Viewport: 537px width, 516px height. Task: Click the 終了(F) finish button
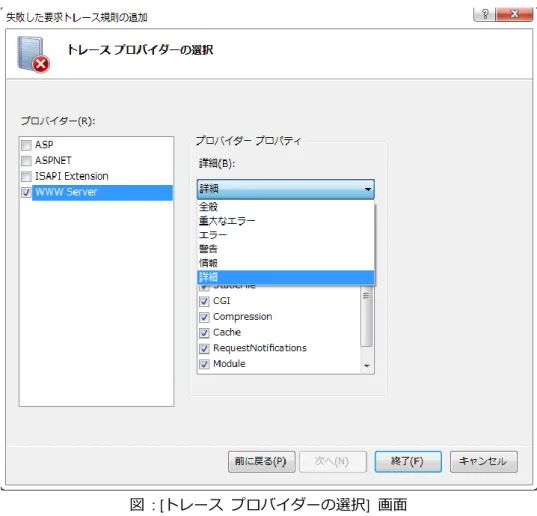click(x=408, y=462)
